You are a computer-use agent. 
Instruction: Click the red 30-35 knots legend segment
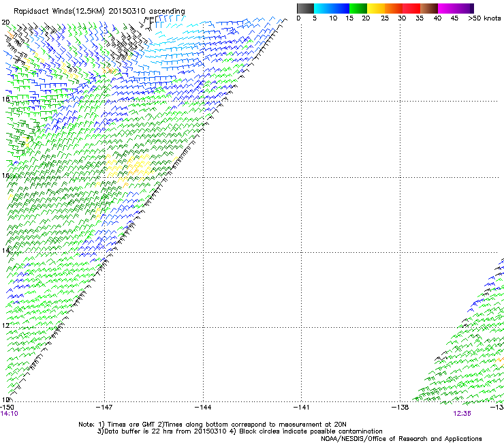[411, 8]
